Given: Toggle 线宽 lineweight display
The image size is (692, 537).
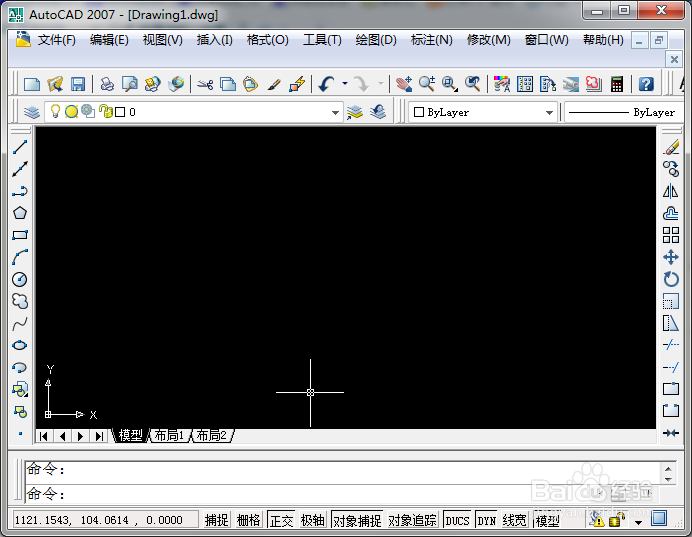Looking at the screenshot, I should (515, 520).
